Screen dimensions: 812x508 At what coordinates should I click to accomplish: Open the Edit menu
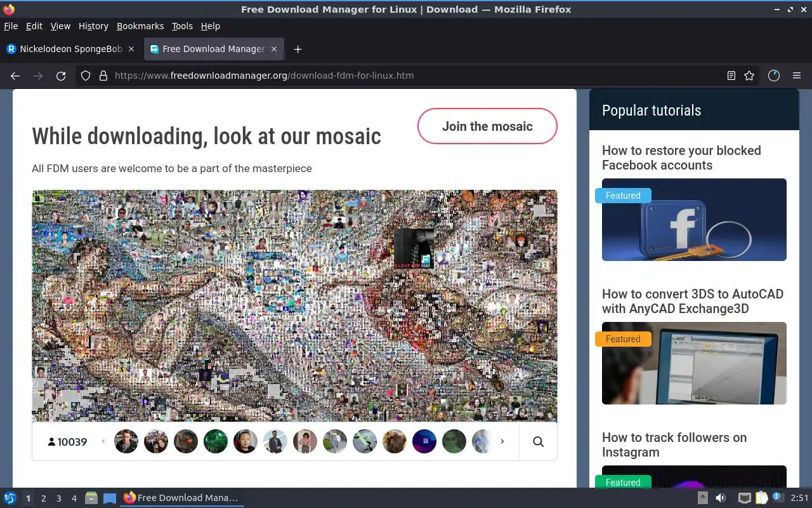[34, 26]
